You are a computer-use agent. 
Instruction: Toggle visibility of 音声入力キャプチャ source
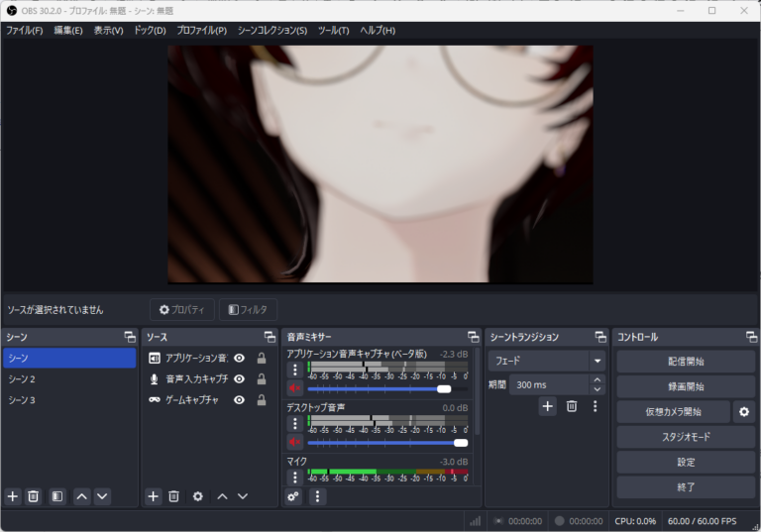(239, 379)
